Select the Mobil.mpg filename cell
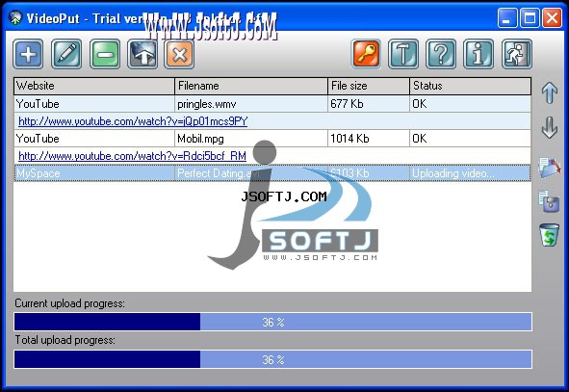Image resolution: width=569 pixels, height=392 pixels. 251,139
